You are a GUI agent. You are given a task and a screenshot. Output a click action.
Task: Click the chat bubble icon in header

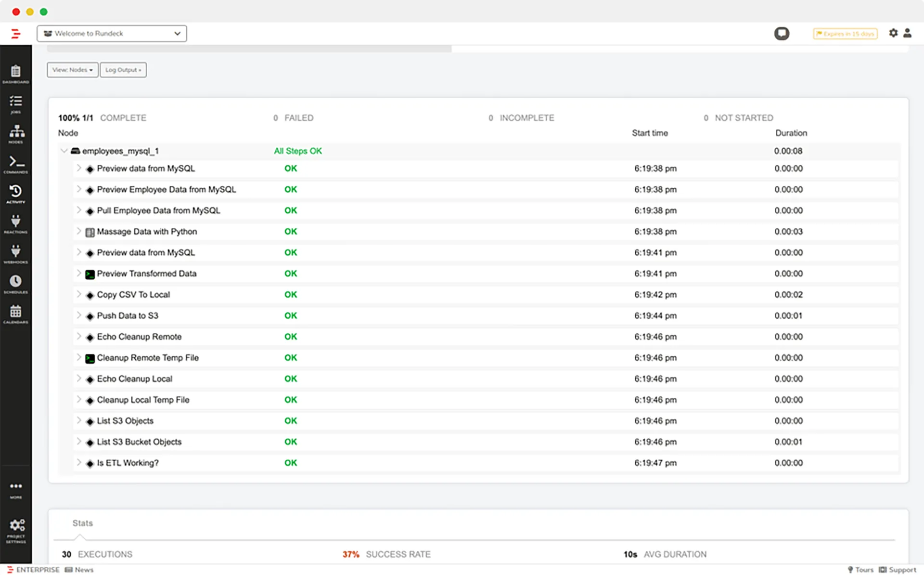(x=782, y=33)
